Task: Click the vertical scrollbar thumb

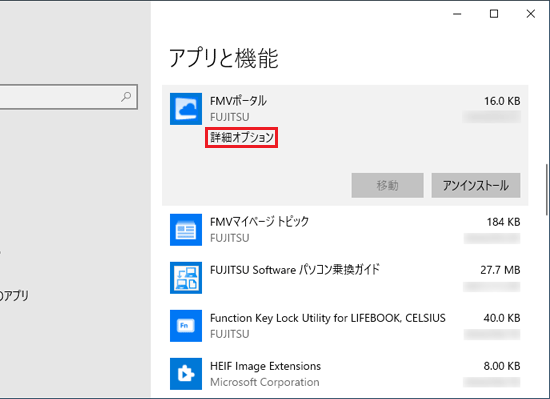Action: coord(547,189)
